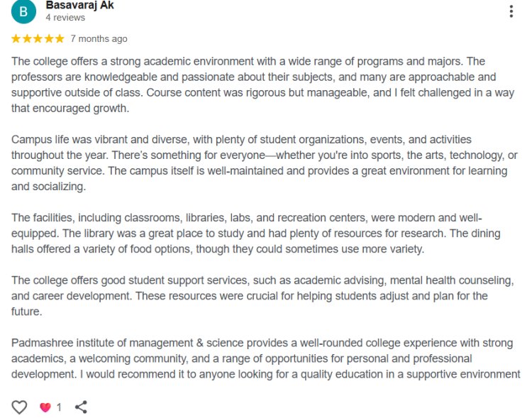This screenshot has width=532, height=418.
Task: Like the review with the heart outline
Action: coord(19,407)
